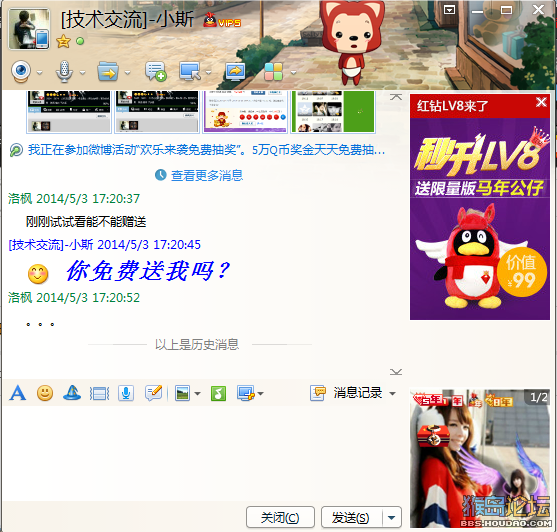Screen dimensions: 557x532
Task: Take a screenshot with capture icon
Action: pyautogui.click(x=246, y=393)
